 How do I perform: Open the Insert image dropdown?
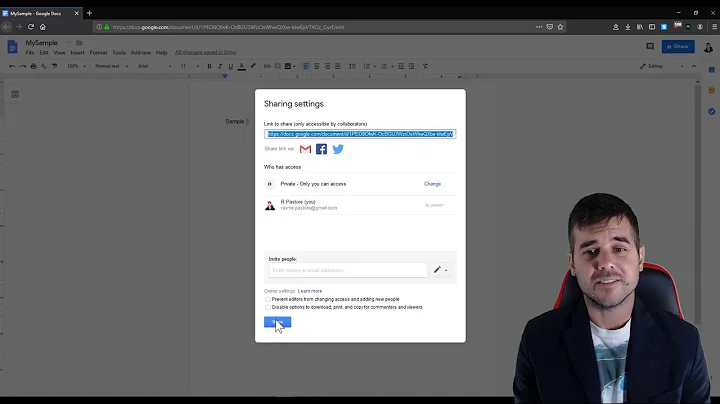[290, 66]
